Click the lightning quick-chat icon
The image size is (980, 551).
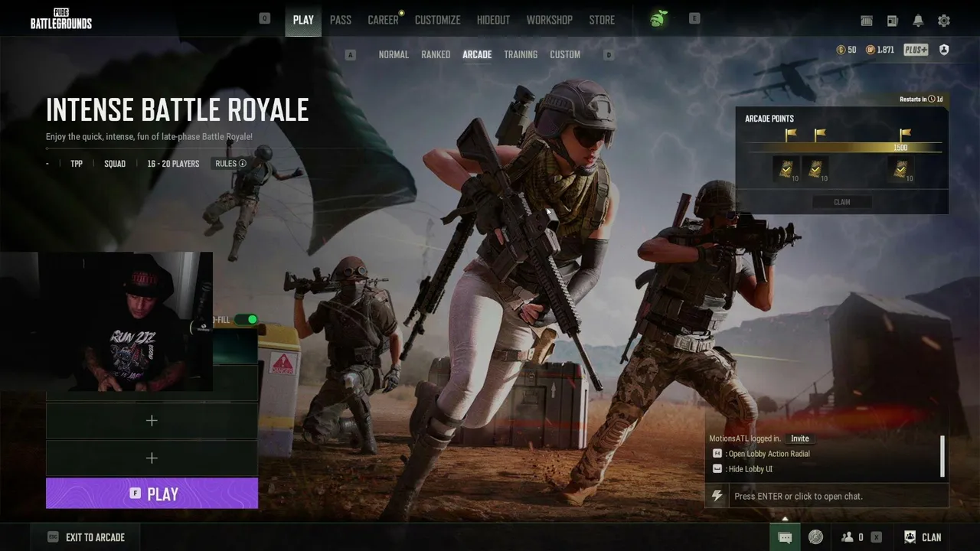(x=717, y=496)
